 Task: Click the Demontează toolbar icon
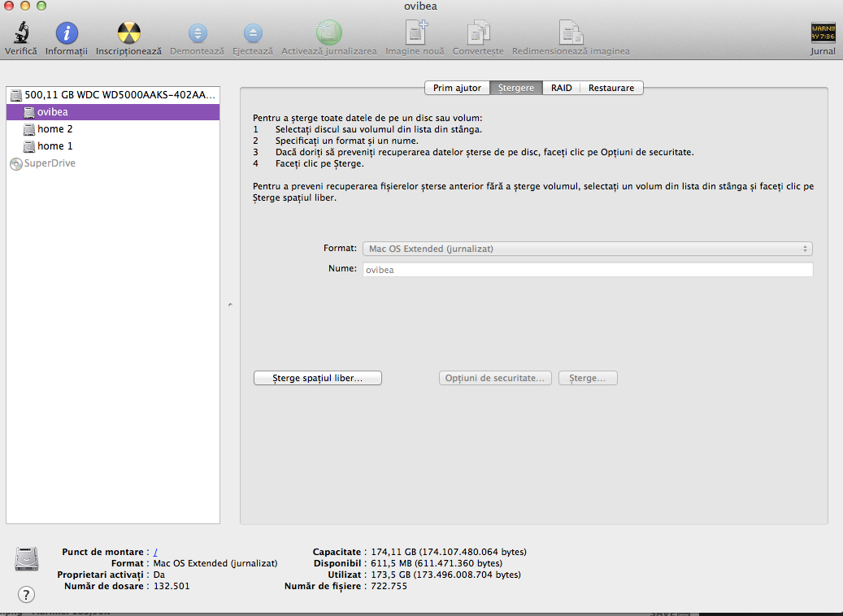point(198,33)
